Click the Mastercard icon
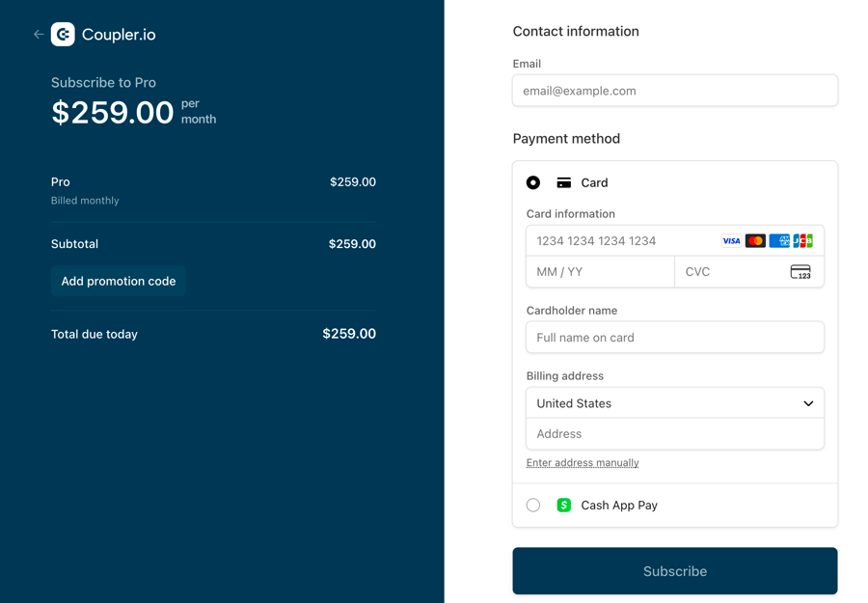 coord(755,241)
